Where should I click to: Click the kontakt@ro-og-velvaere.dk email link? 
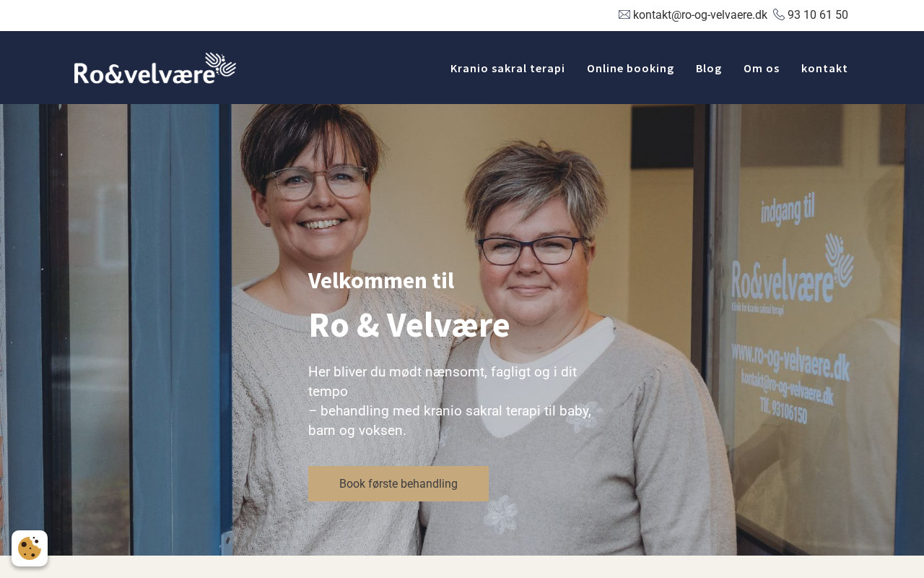tap(700, 14)
